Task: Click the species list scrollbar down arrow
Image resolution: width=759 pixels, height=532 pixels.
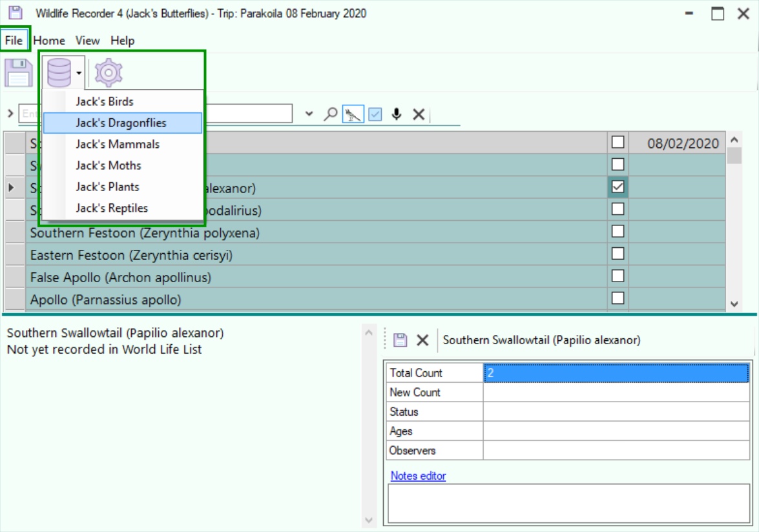Action: [734, 304]
